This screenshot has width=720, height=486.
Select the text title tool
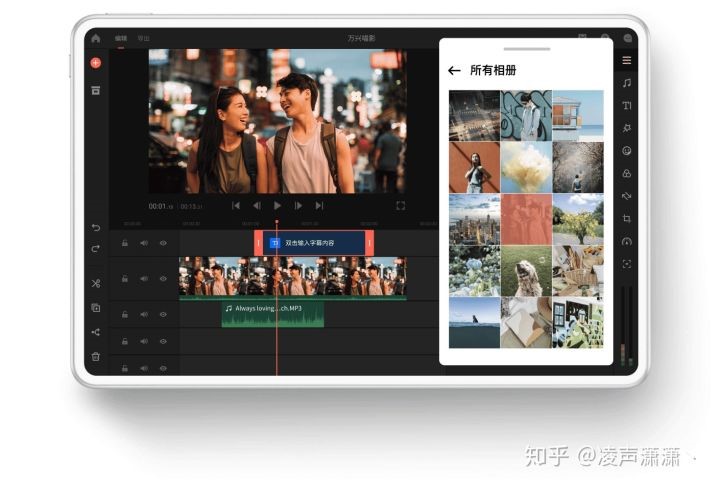(x=627, y=106)
